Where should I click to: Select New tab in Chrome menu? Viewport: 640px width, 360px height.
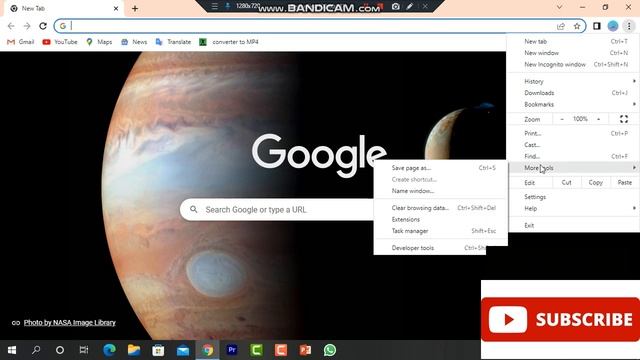coord(573,41)
